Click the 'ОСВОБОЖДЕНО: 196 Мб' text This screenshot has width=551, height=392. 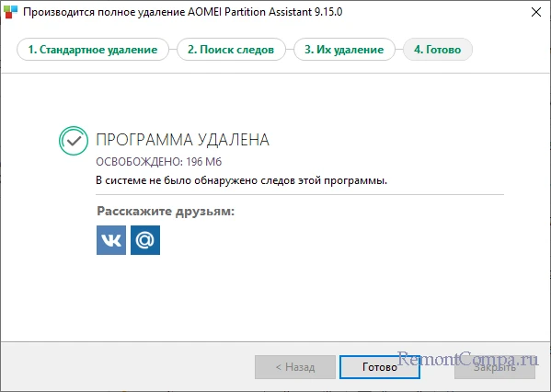[159, 162]
